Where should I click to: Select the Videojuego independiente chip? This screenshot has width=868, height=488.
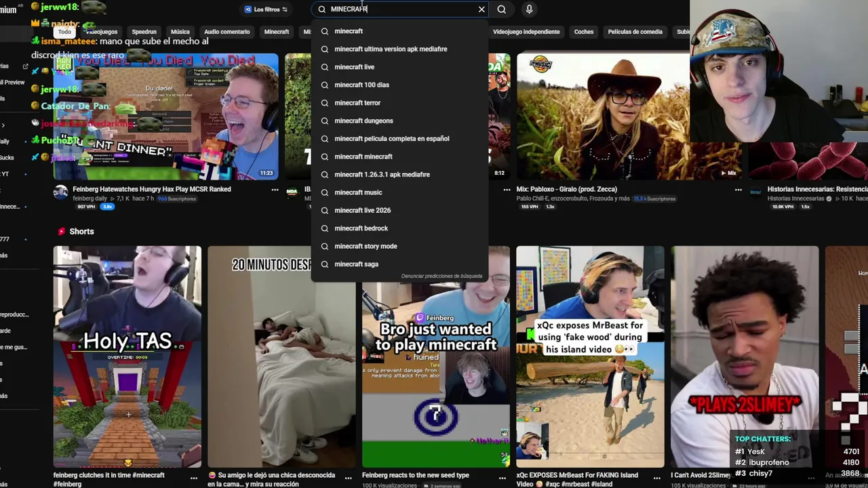526,32
